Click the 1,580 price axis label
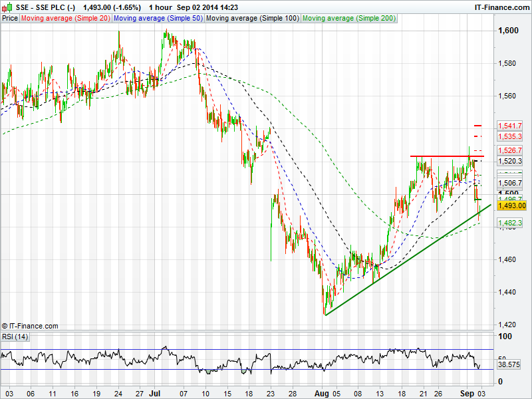This screenshot has height=399, width=532. pyautogui.click(x=507, y=63)
